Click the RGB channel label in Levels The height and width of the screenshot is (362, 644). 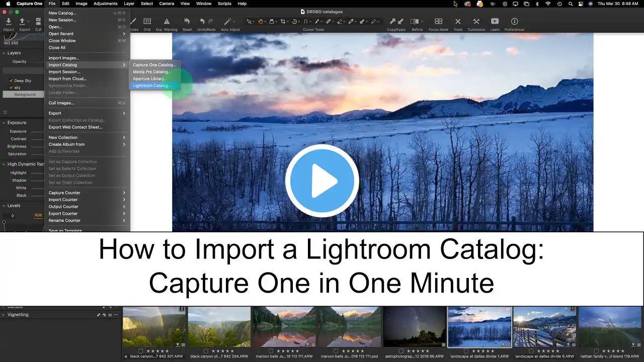click(38, 215)
